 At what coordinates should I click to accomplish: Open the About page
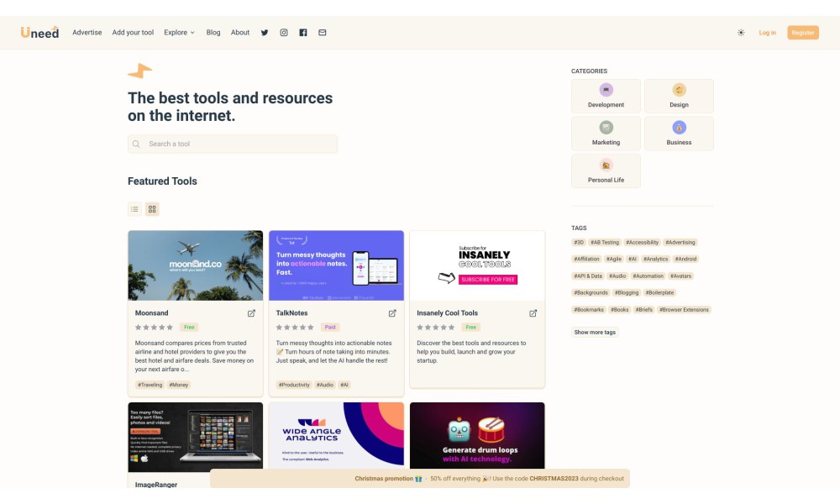(240, 33)
